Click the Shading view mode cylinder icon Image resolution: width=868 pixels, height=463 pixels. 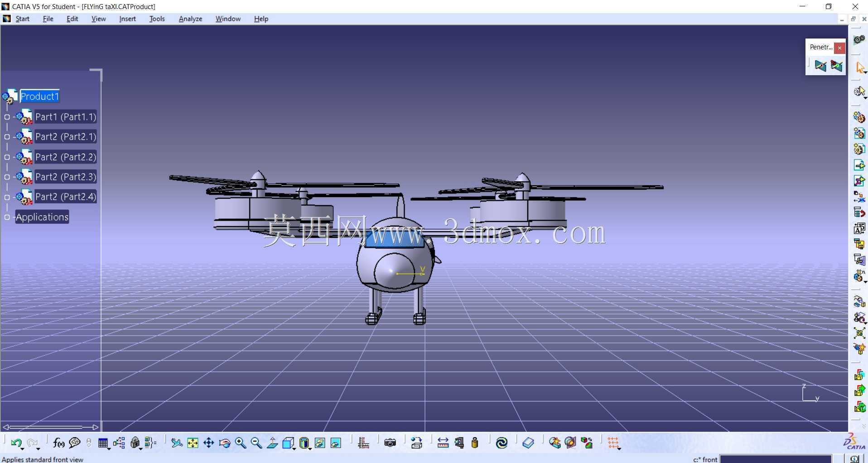tap(304, 443)
